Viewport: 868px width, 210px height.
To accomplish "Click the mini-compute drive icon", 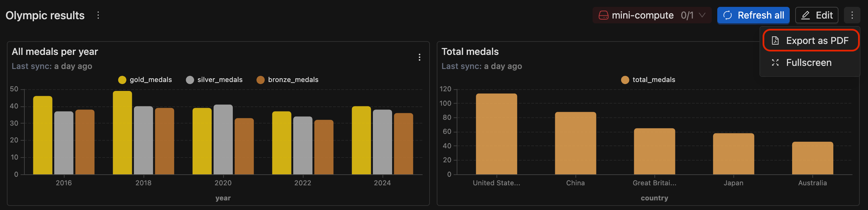I will point(603,15).
